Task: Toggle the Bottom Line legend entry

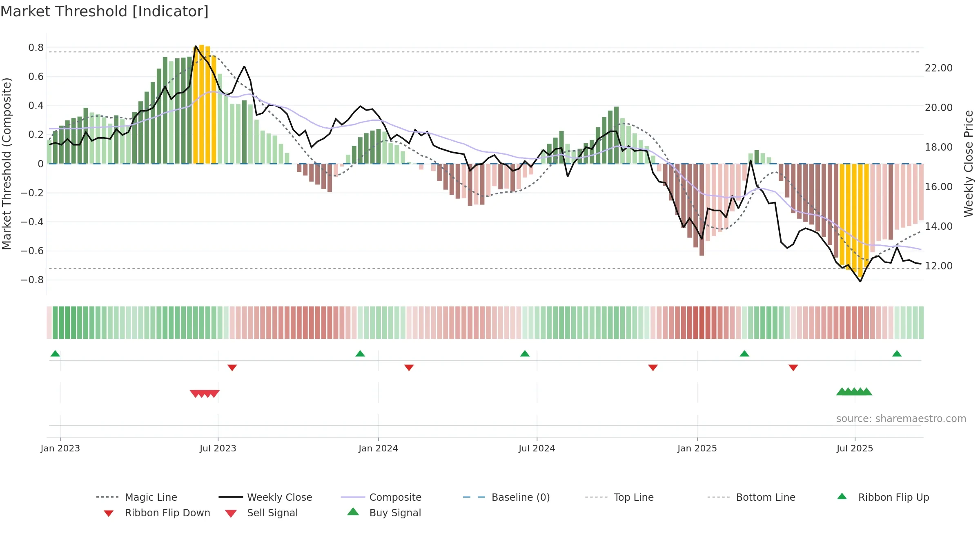Action: pyautogui.click(x=751, y=497)
